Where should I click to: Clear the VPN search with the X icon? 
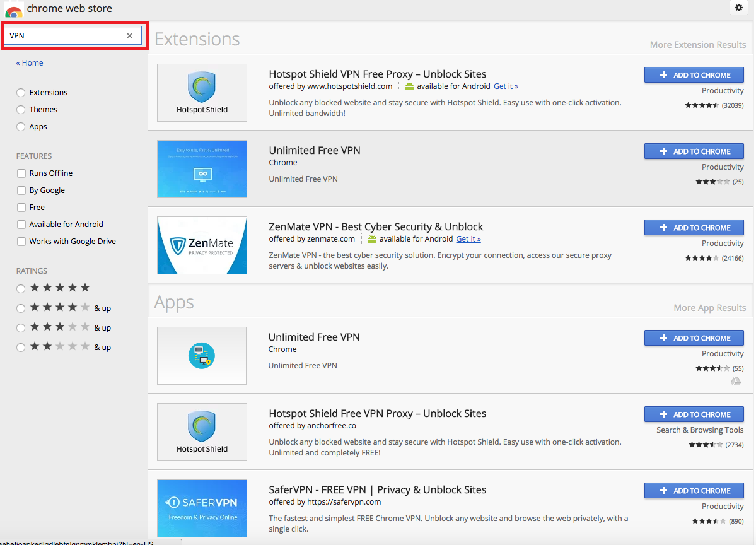(x=129, y=36)
